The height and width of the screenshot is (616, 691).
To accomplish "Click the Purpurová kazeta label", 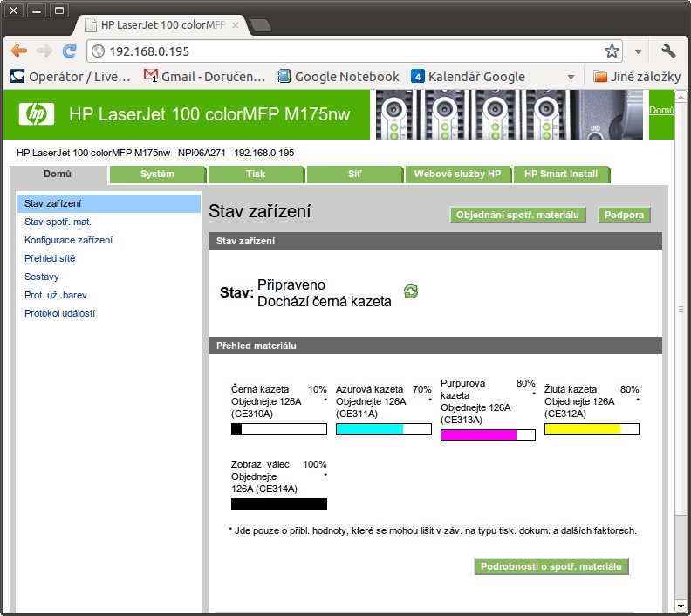I will [x=462, y=389].
